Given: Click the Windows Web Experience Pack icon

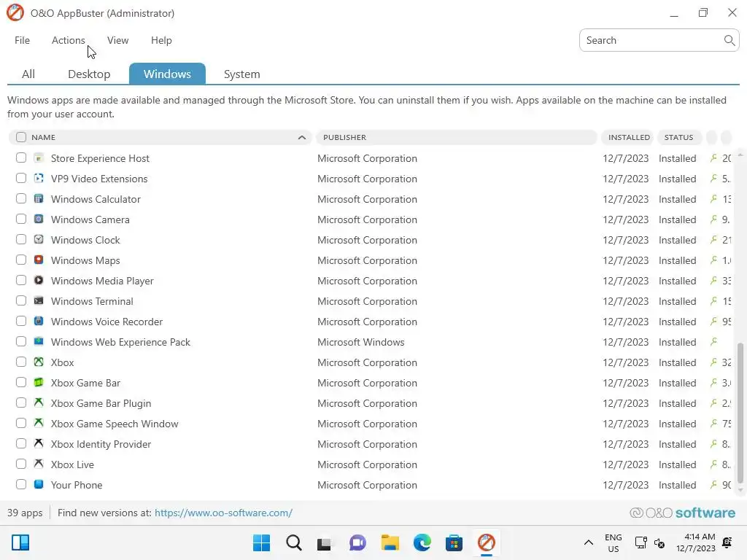Looking at the screenshot, I should (39, 342).
